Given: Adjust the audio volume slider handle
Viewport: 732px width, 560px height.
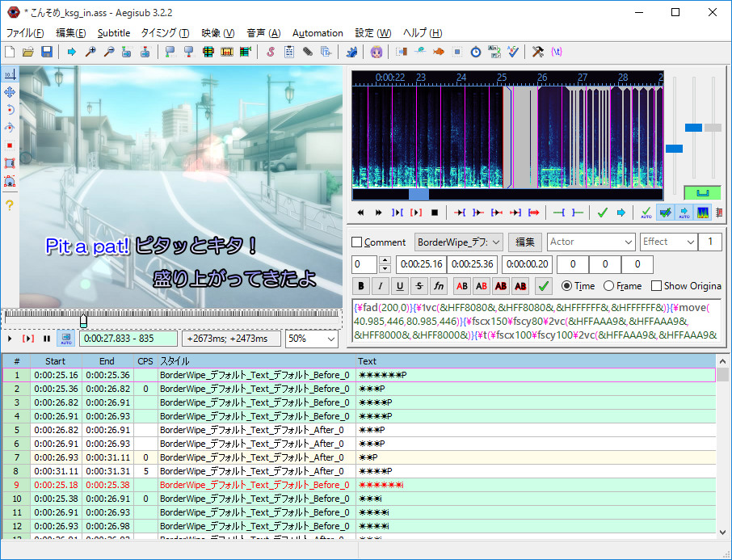Looking at the screenshot, I should click(713, 128).
